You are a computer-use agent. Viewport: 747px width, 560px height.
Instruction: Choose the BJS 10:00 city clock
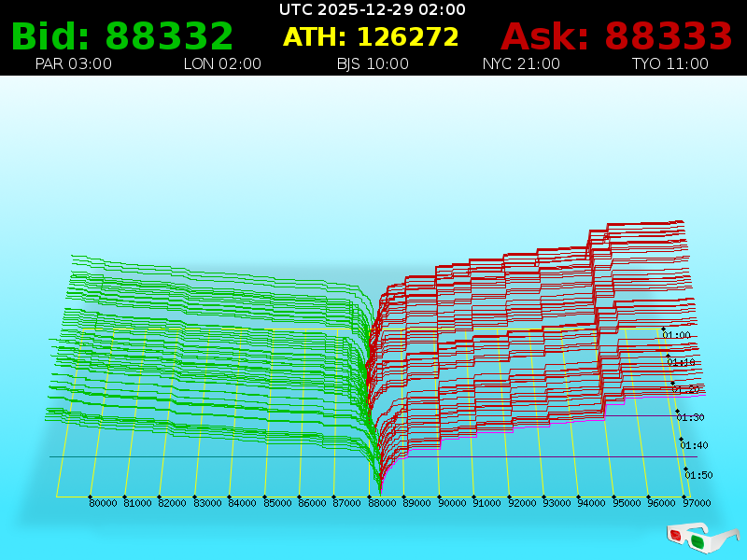373,64
